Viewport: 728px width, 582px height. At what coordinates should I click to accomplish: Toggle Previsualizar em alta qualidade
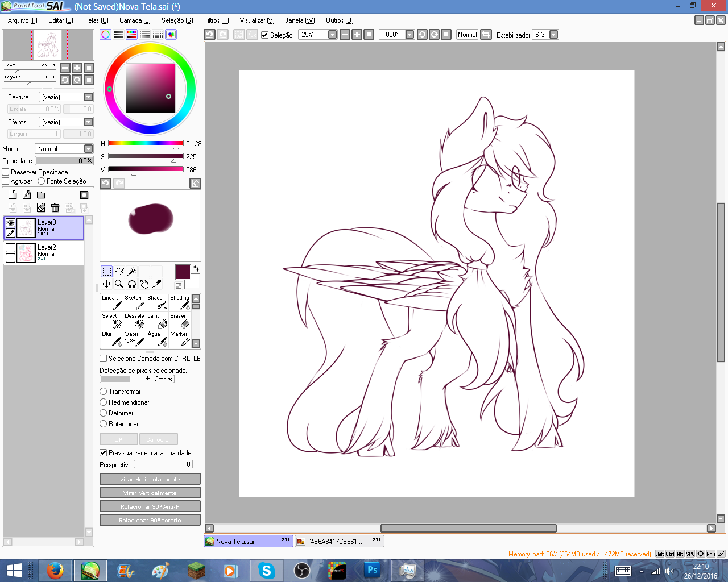[103, 453]
